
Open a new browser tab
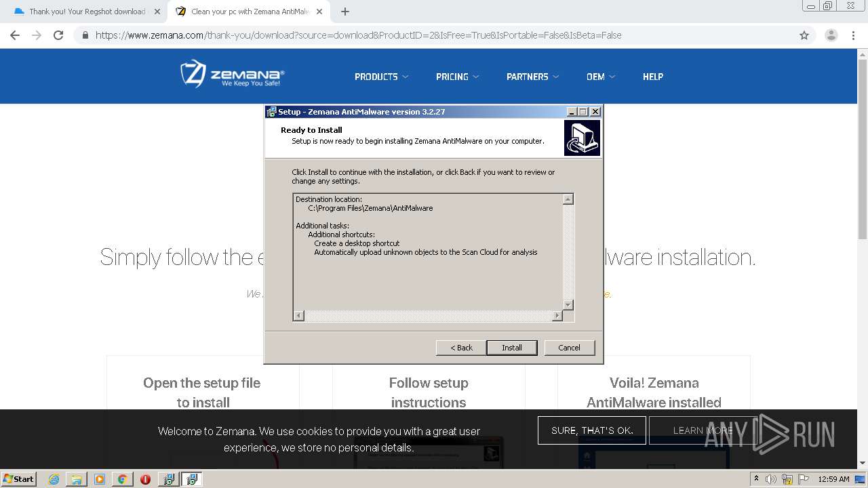pyautogui.click(x=345, y=12)
